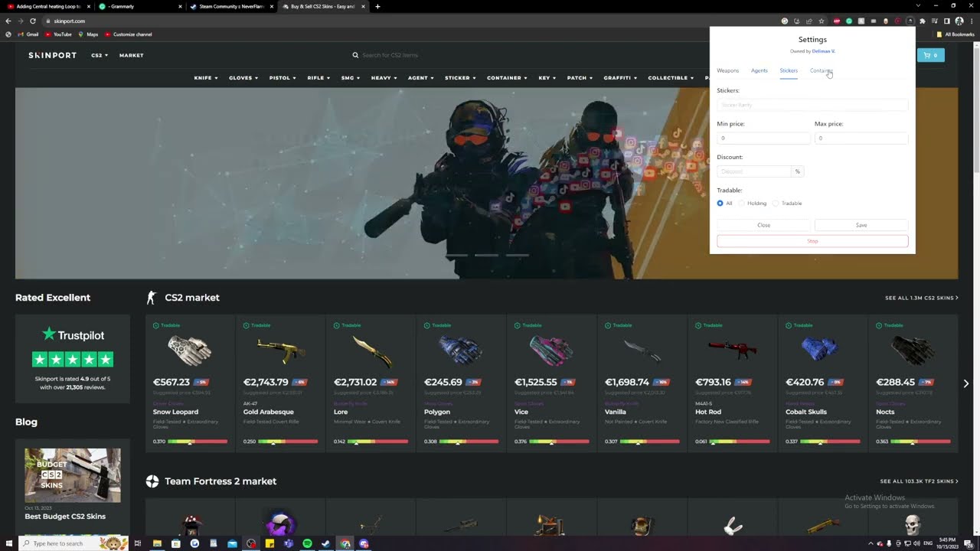This screenshot has width=980, height=551.
Task: Open the All Bookmarks folder
Action: (955, 34)
